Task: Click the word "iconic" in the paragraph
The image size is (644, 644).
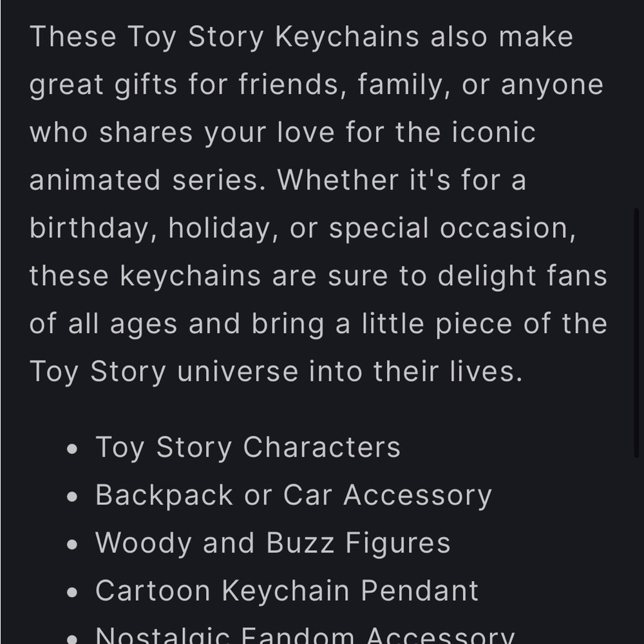Action: [494, 132]
